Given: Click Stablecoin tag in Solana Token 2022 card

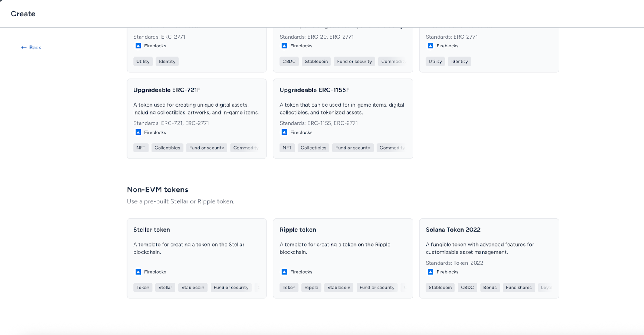Looking at the screenshot, I should coord(440,288).
